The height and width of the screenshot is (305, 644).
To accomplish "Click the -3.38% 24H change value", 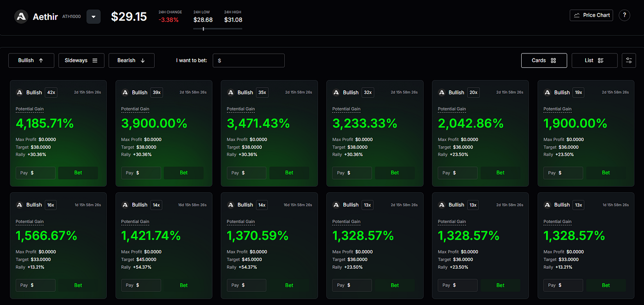I will tap(168, 20).
